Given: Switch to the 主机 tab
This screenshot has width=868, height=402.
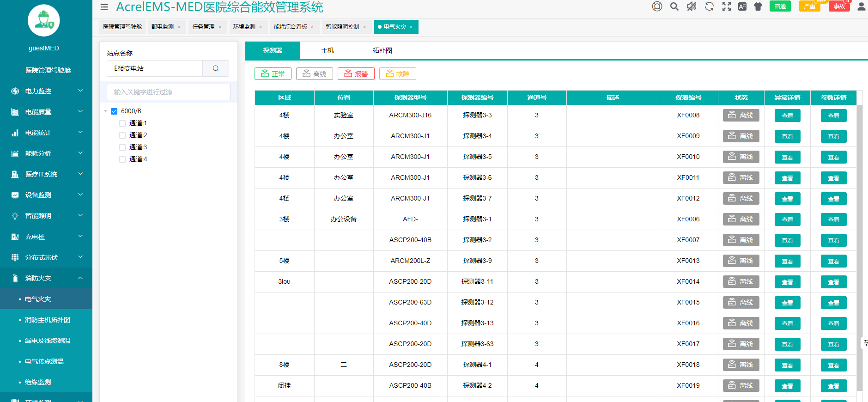Looking at the screenshot, I should pyautogui.click(x=328, y=50).
